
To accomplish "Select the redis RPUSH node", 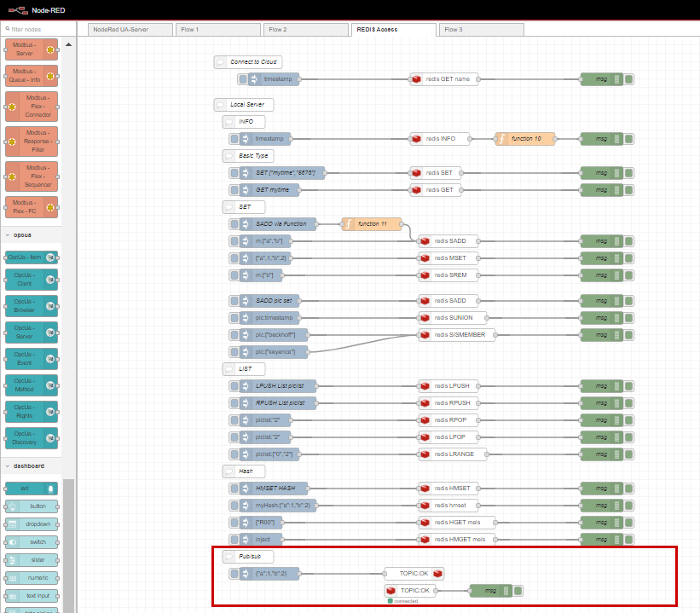I will coord(448,403).
